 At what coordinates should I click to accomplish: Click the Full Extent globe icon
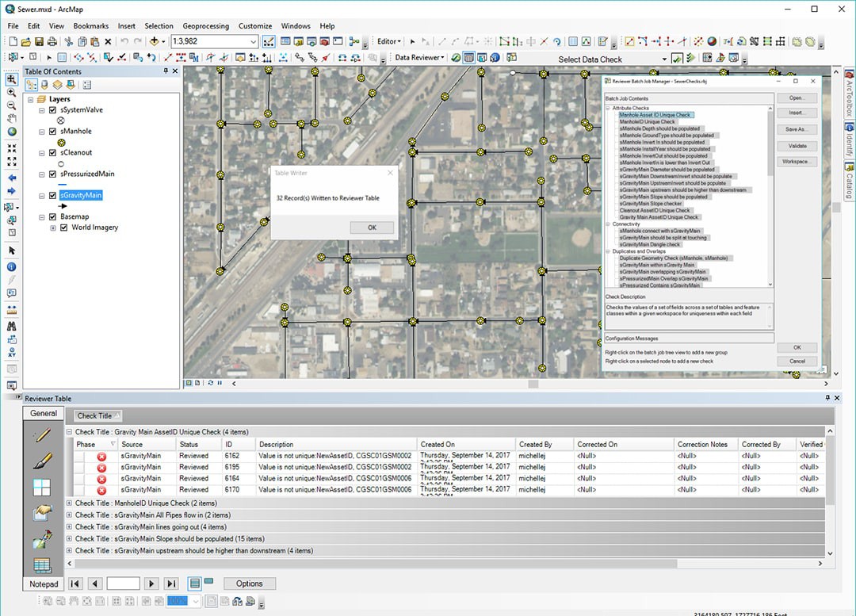(x=12, y=132)
